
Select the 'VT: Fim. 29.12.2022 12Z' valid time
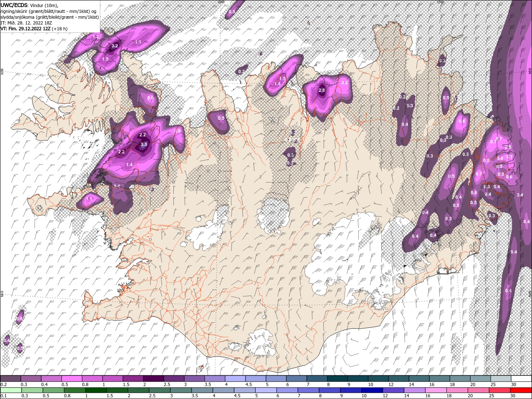26,29
